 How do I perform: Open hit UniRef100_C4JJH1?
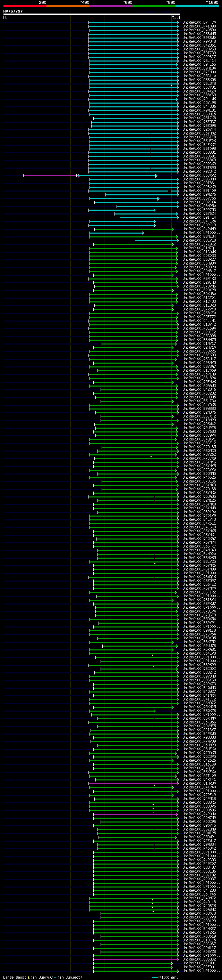tap(199, 321)
